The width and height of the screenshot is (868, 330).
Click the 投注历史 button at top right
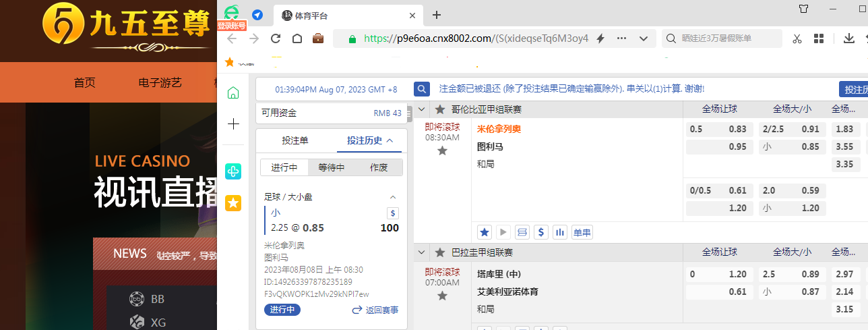[853, 89]
